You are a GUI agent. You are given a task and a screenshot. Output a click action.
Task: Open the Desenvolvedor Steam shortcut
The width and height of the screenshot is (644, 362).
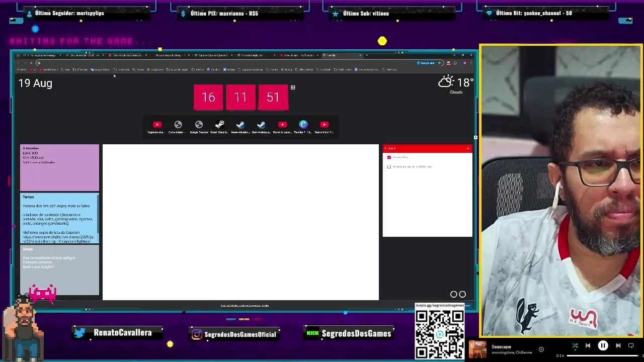[x=240, y=127]
